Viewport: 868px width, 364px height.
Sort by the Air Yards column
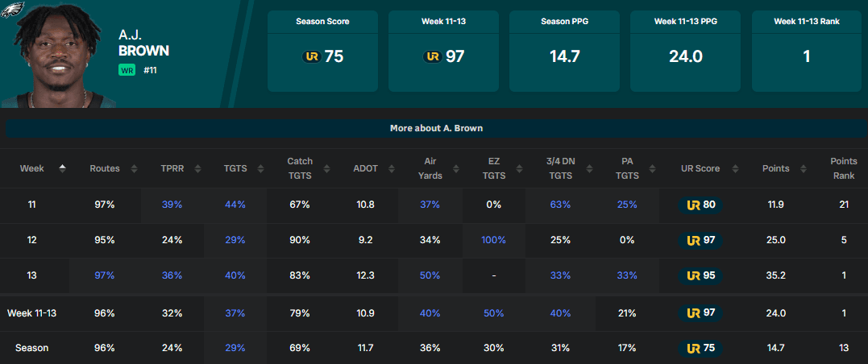point(430,168)
